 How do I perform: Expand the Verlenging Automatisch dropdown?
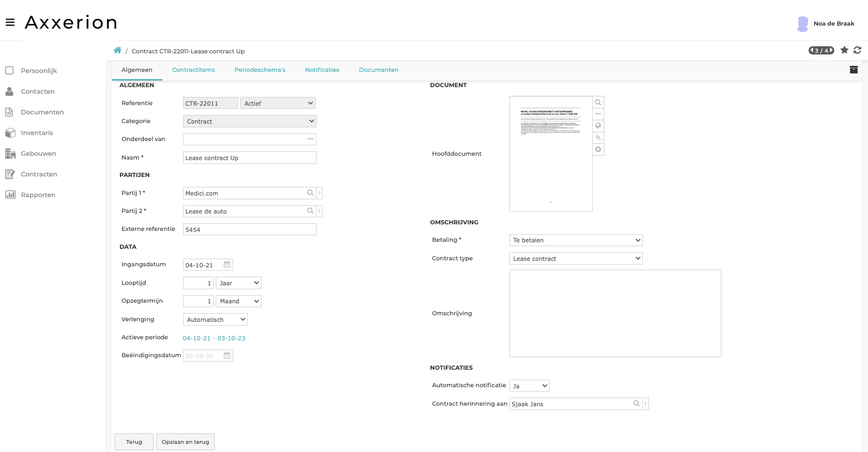215,320
